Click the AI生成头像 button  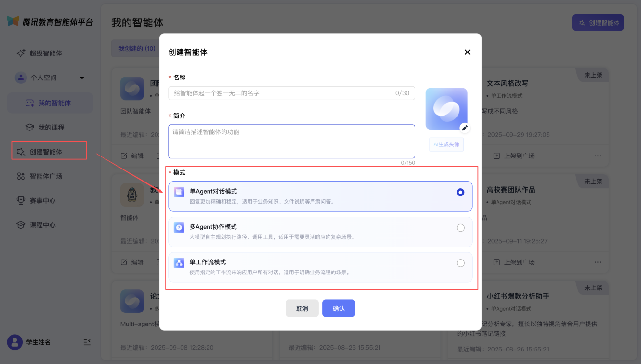446,144
